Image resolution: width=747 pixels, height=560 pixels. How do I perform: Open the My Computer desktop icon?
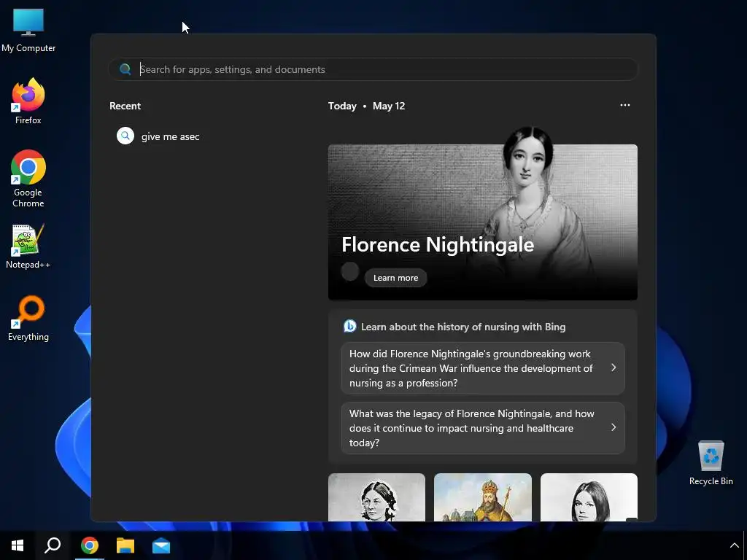point(28,31)
